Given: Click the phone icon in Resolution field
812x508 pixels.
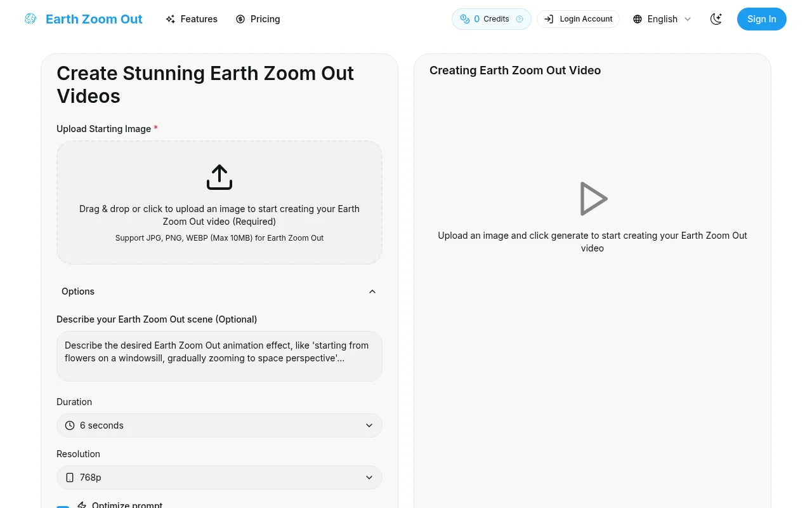Looking at the screenshot, I should pyautogui.click(x=70, y=478).
